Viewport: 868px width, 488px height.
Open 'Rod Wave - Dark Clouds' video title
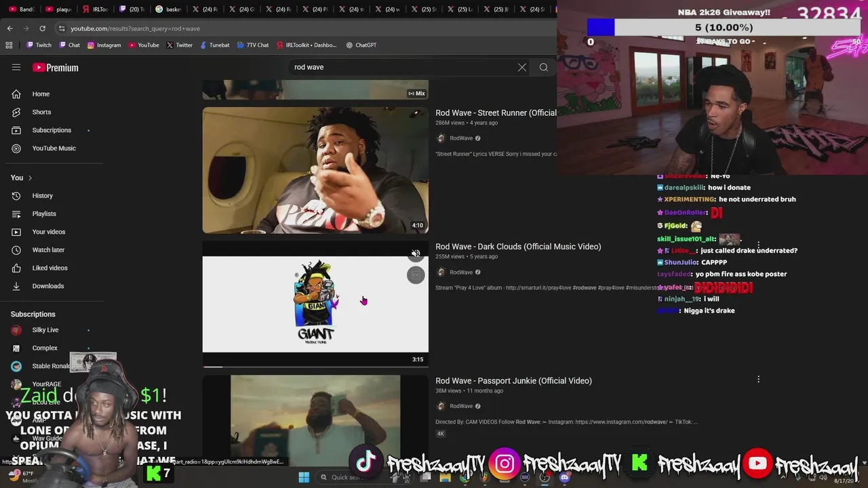coord(518,247)
